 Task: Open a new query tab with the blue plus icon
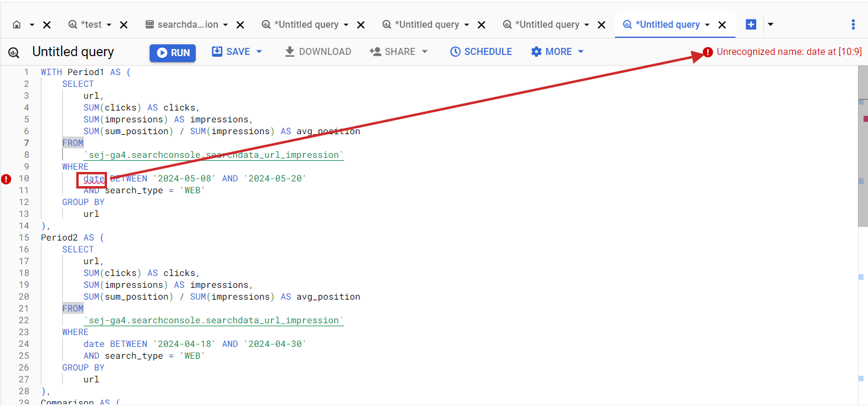[x=751, y=24]
